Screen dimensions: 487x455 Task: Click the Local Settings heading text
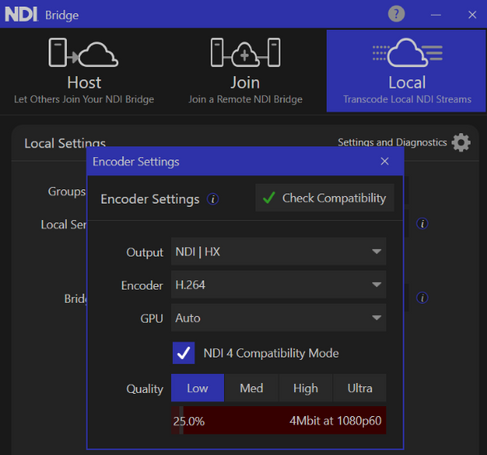(x=65, y=143)
